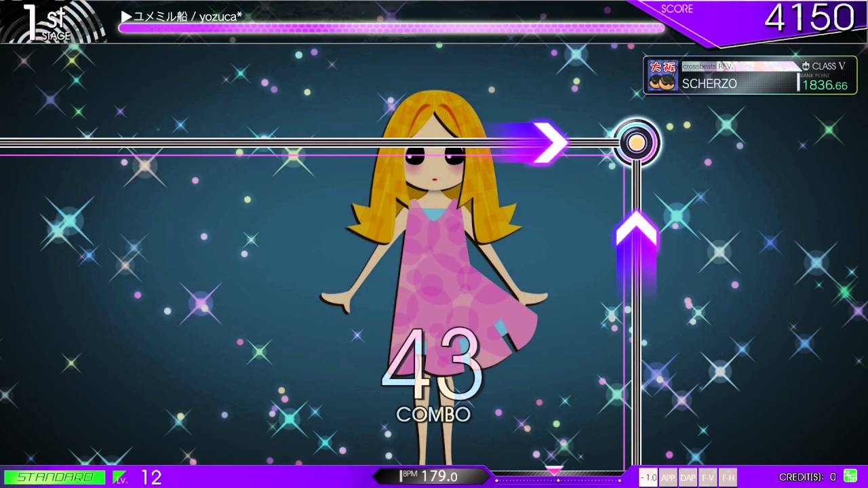The image size is (868, 488).
Task: Toggle the APP option indicator
Action: (668, 477)
